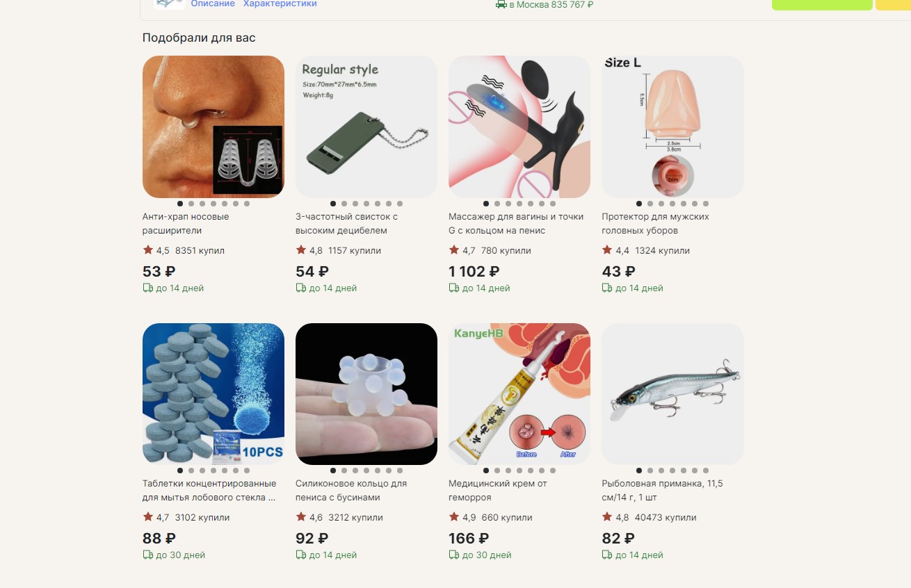Click the delivery truck icon under 88 ₽
The image size is (911, 588).
pyautogui.click(x=148, y=555)
